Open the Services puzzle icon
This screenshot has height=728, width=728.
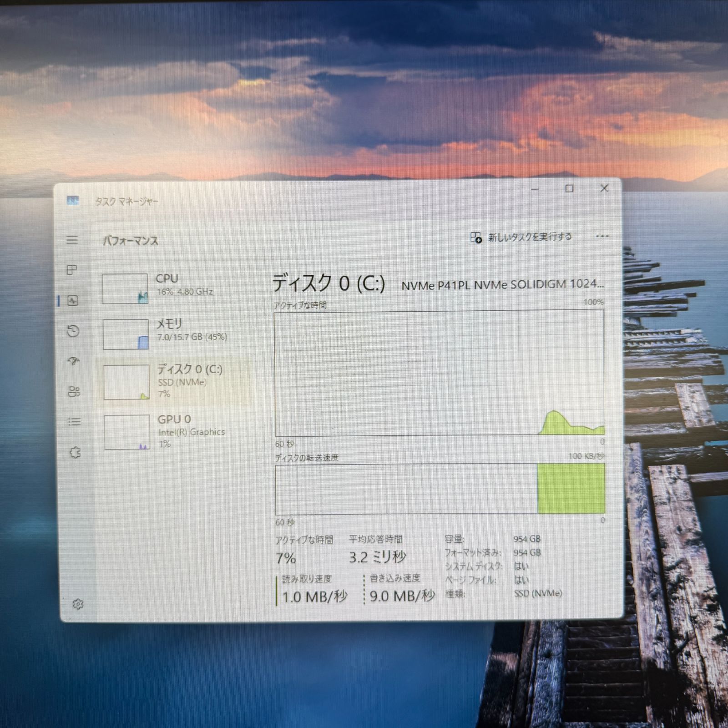pyautogui.click(x=76, y=452)
